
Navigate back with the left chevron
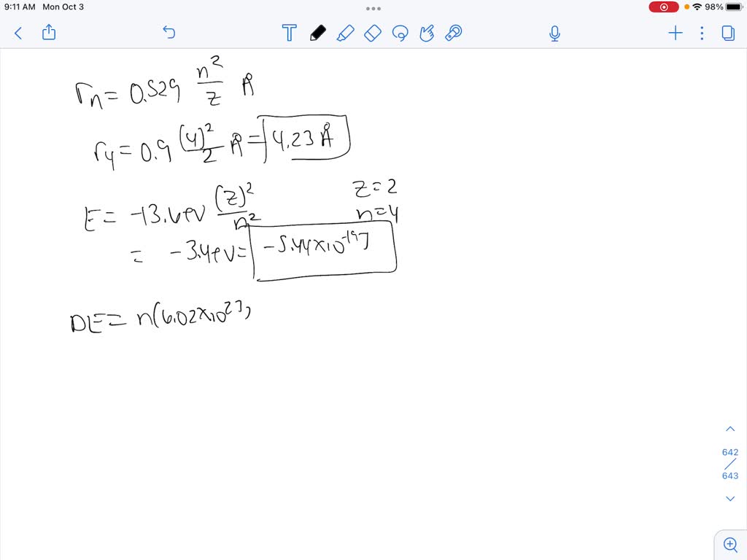(18, 33)
